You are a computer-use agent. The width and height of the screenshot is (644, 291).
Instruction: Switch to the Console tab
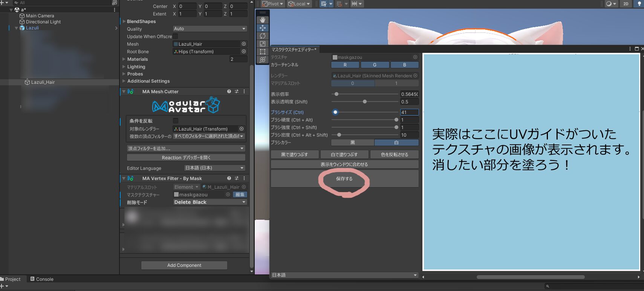tap(42, 279)
